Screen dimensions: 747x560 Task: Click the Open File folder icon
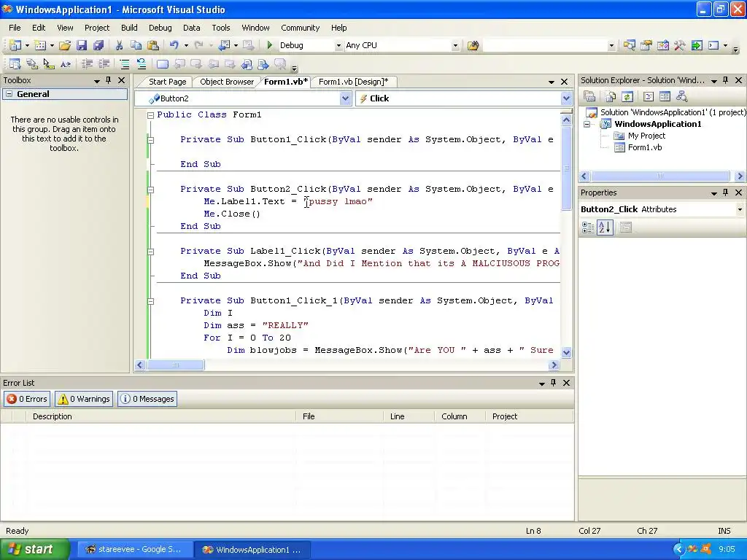[65, 45]
